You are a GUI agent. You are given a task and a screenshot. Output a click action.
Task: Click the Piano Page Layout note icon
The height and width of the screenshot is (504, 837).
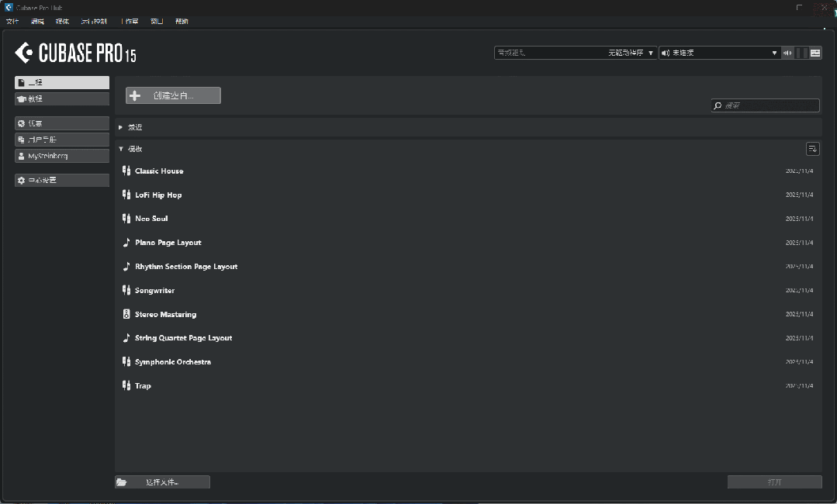[126, 243]
